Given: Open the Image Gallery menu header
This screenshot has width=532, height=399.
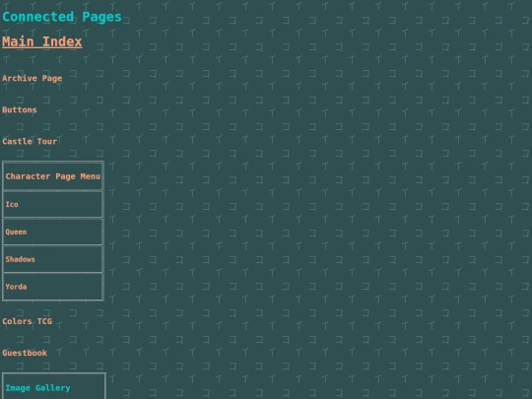Looking at the screenshot, I should pyautogui.click(x=37, y=388).
